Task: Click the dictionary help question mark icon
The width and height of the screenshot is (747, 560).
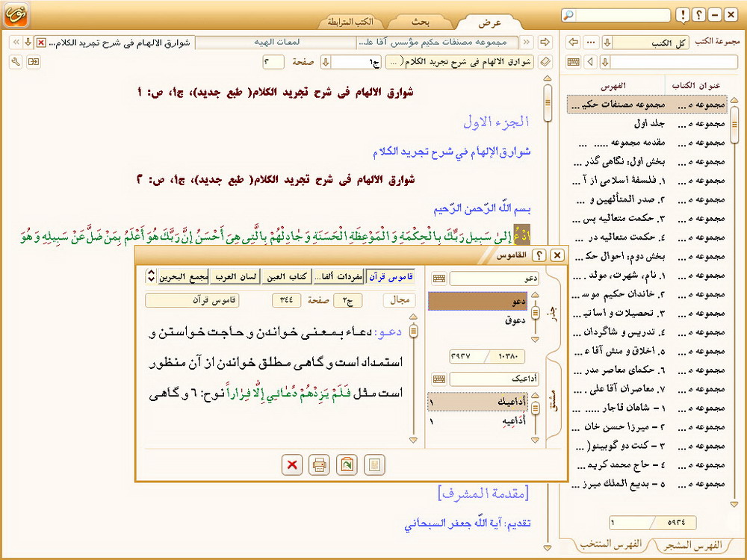Action: 539,255
